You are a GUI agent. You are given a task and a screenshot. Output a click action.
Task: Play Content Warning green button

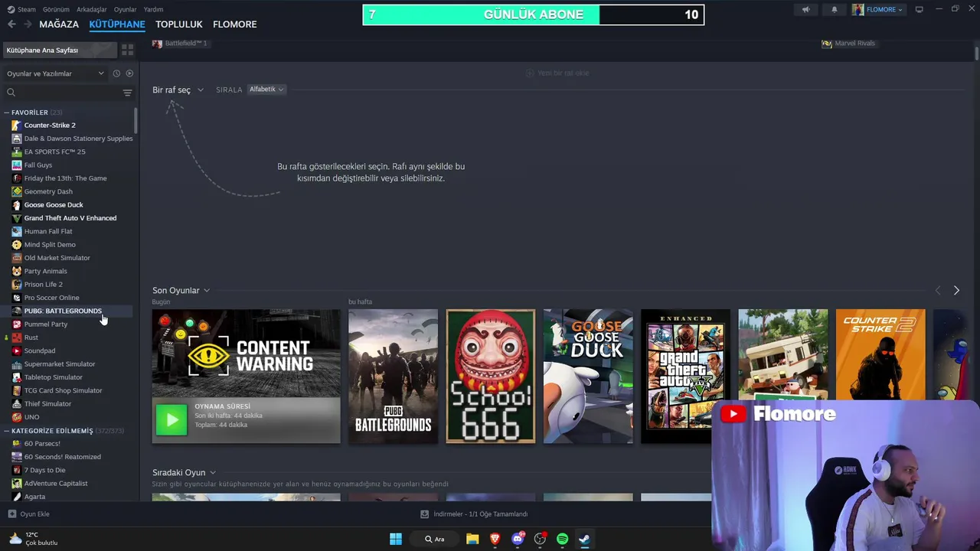(171, 419)
